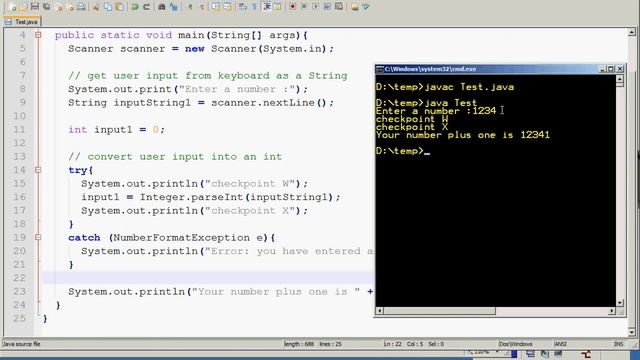Click the Save All toolbar icon
Viewport: 640px width, 360px height.
47,7
